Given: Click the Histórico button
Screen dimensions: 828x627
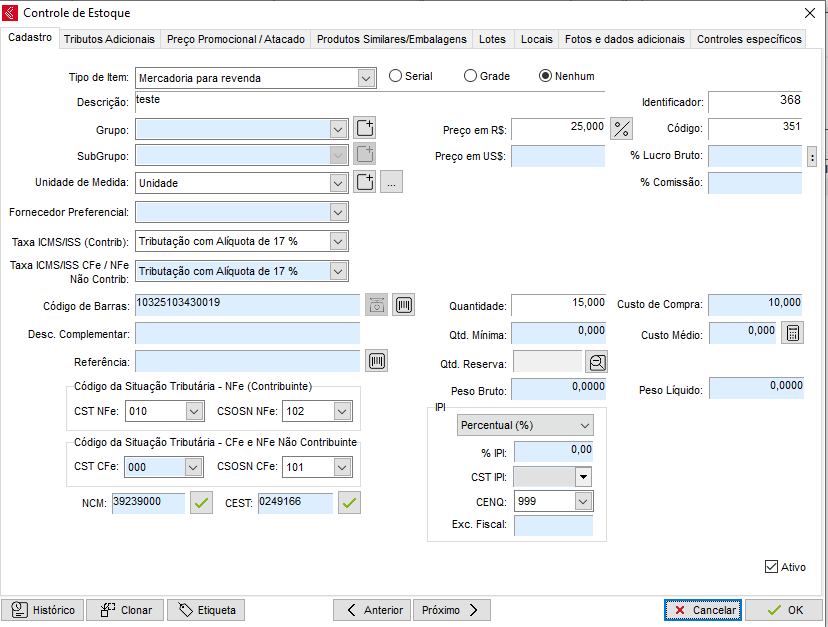Looking at the screenshot, I should coord(43,610).
